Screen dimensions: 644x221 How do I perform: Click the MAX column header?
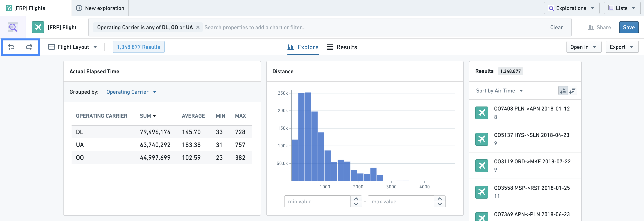click(240, 116)
